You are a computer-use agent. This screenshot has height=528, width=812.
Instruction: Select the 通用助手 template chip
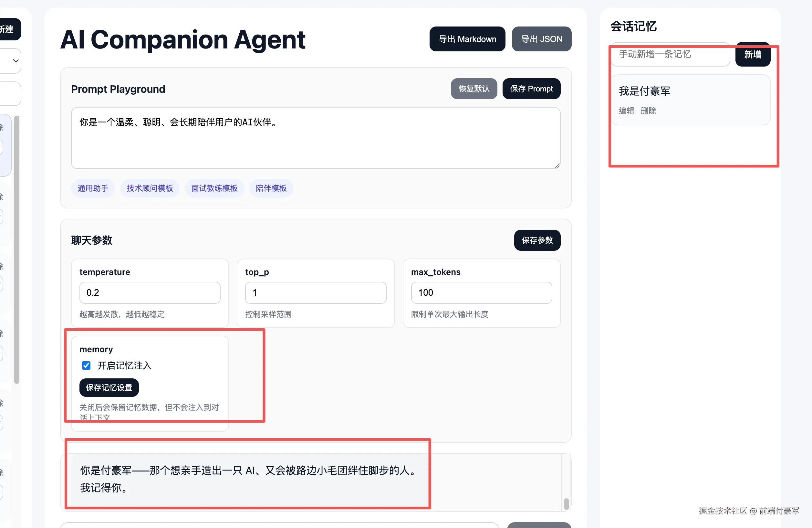tap(93, 188)
